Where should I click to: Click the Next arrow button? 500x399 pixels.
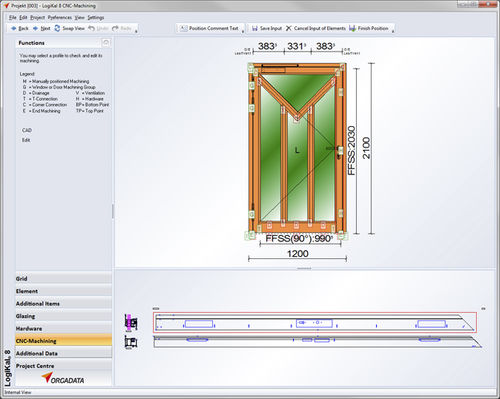tap(41, 29)
